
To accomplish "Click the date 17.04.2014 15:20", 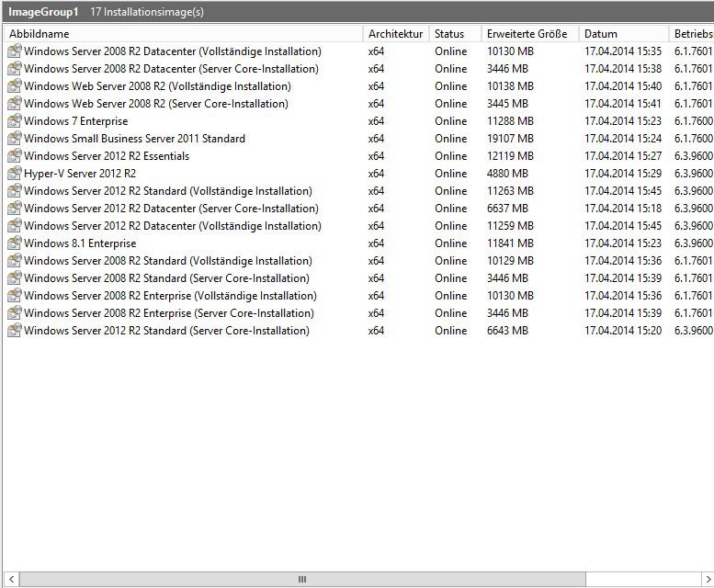I will click(x=623, y=331).
